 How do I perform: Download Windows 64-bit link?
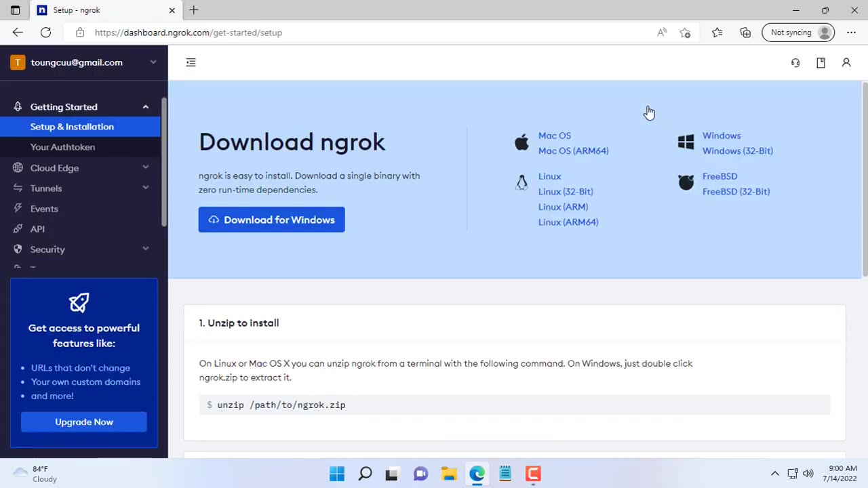pyautogui.click(x=722, y=136)
